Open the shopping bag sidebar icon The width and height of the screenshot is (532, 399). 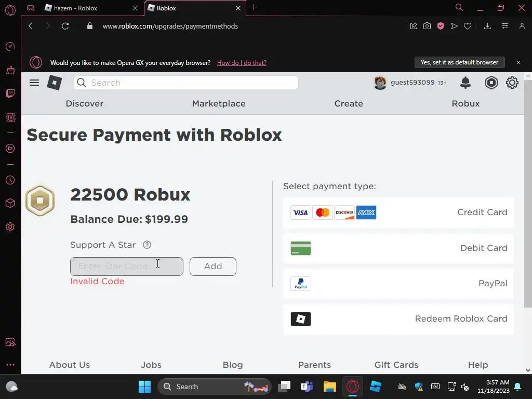(x=10, y=70)
